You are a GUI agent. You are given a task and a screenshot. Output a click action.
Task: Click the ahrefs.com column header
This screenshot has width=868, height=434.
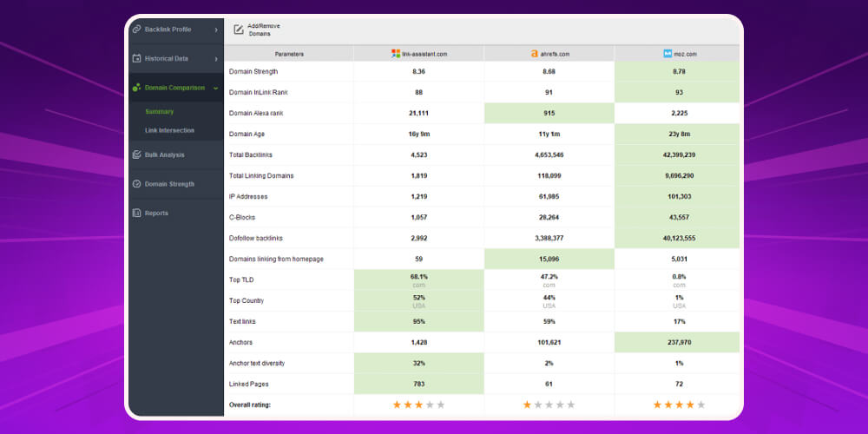pyautogui.click(x=549, y=54)
